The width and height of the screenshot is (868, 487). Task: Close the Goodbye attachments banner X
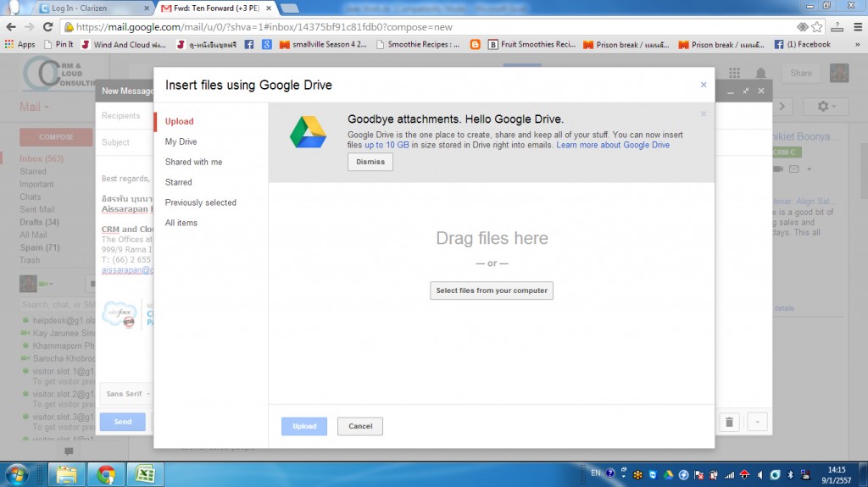(x=703, y=113)
